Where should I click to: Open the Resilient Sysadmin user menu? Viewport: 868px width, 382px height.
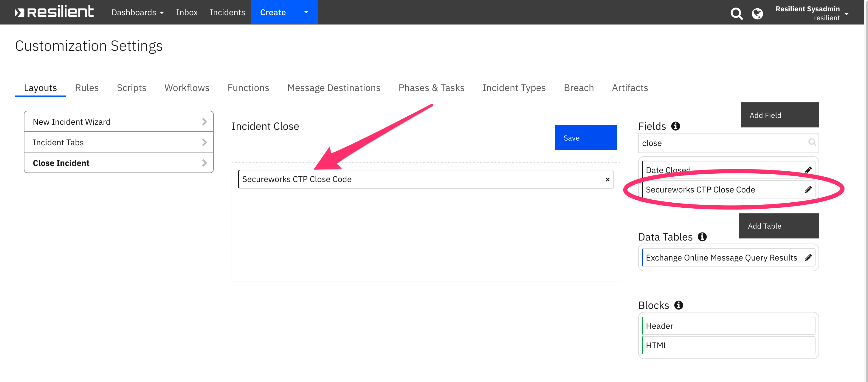tap(812, 13)
